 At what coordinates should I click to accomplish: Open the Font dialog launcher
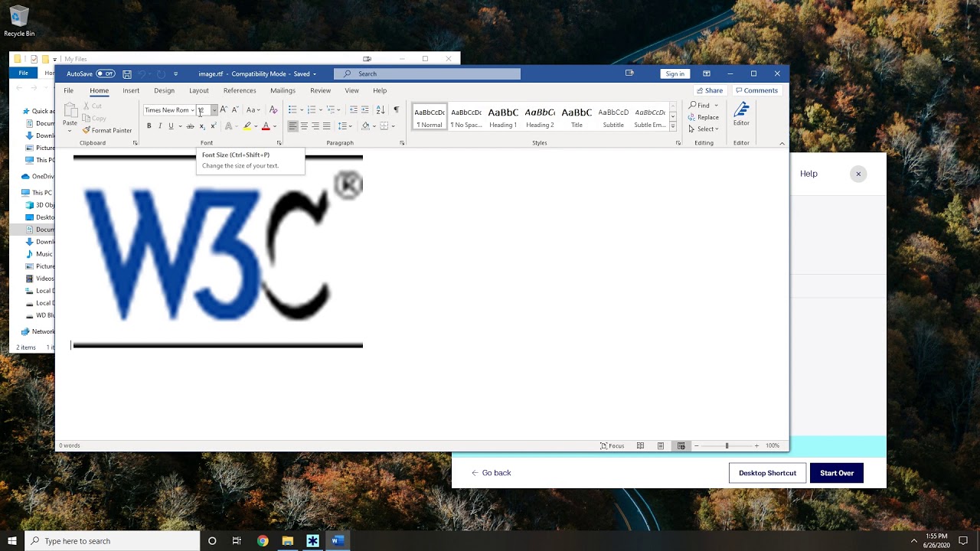point(279,143)
